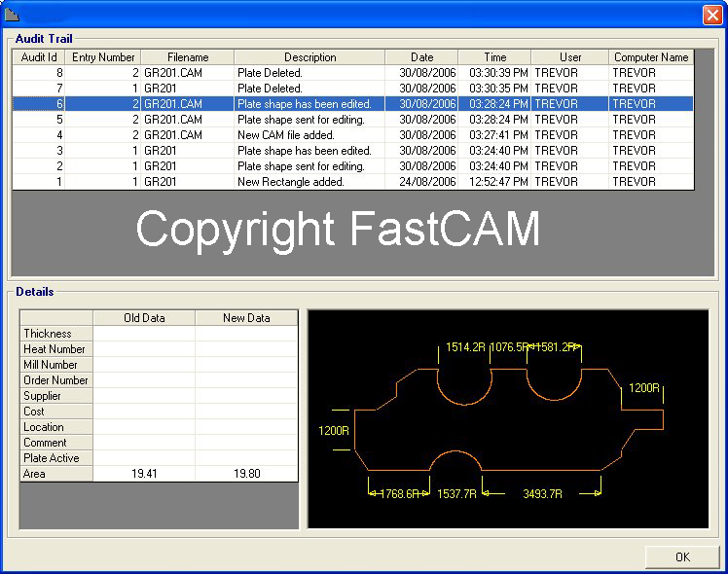Click new Area value 19.80

[x=246, y=474]
